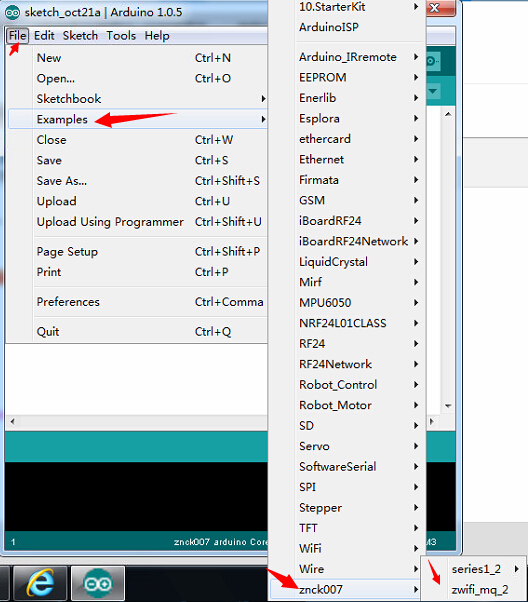
Task: Expand the GSM examples submenu
Action: click(347, 200)
